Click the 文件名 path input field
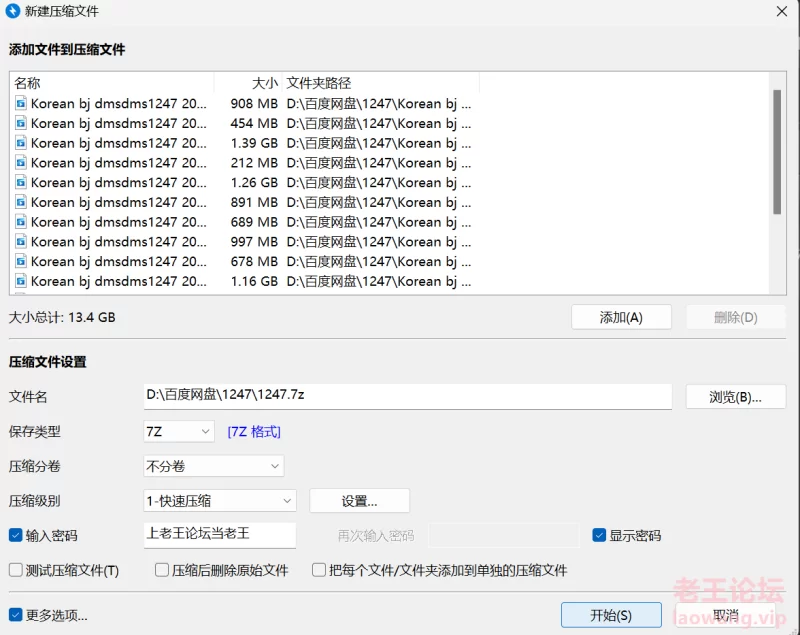This screenshot has width=800, height=635. pyautogui.click(x=408, y=396)
